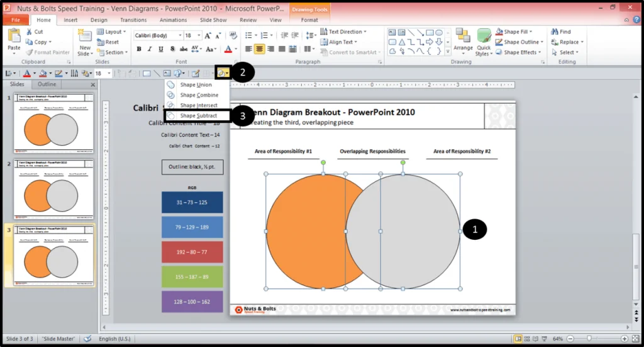The width and height of the screenshot is (644, 347).
Task: Clear all formatting icon
Action: point(233,35)
